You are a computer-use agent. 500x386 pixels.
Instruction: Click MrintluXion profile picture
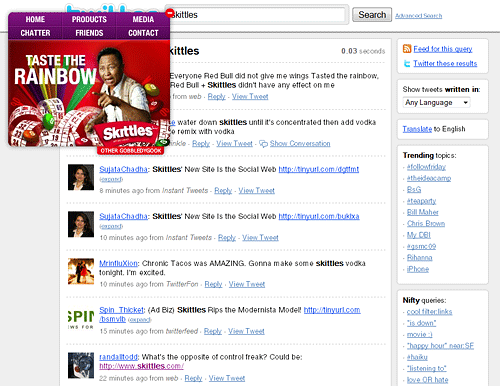pyautogui.click(x=81, y=271)
